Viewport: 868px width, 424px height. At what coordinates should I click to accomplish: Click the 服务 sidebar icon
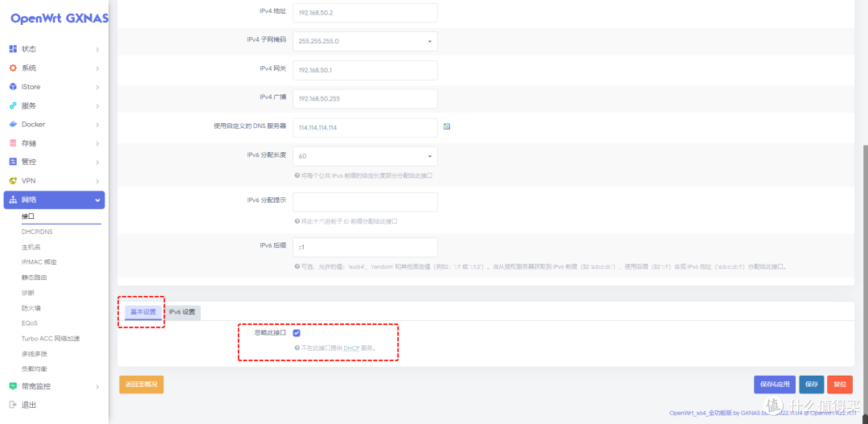point(14,106)
